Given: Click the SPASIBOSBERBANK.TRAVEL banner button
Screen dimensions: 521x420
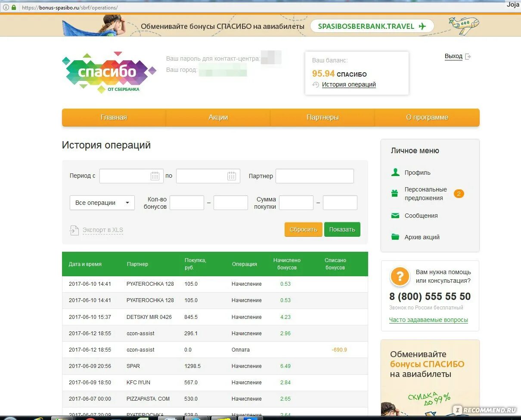Looking at the screenshot, I should 372,26.
